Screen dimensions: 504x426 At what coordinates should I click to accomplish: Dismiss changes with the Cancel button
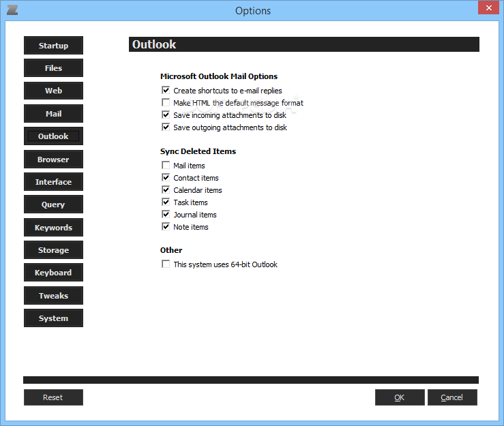pyautogui.click(x=452, y=397)
